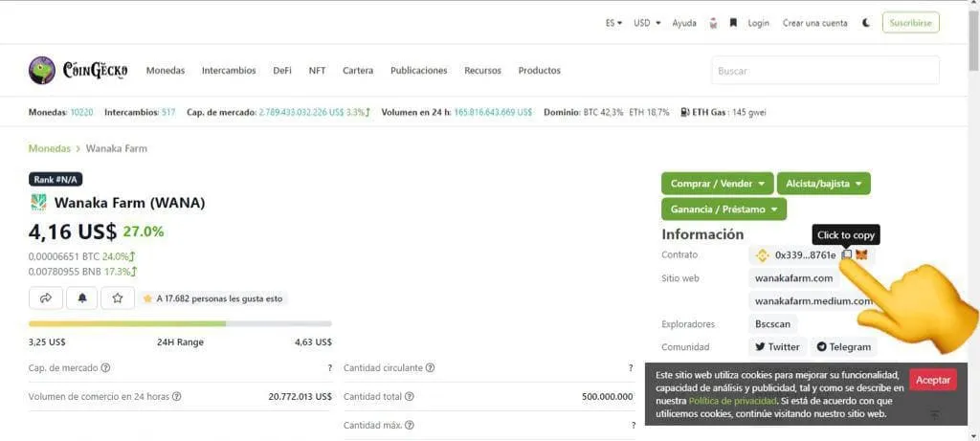Open info tooltip for Cantidad total

coord(409,397)
